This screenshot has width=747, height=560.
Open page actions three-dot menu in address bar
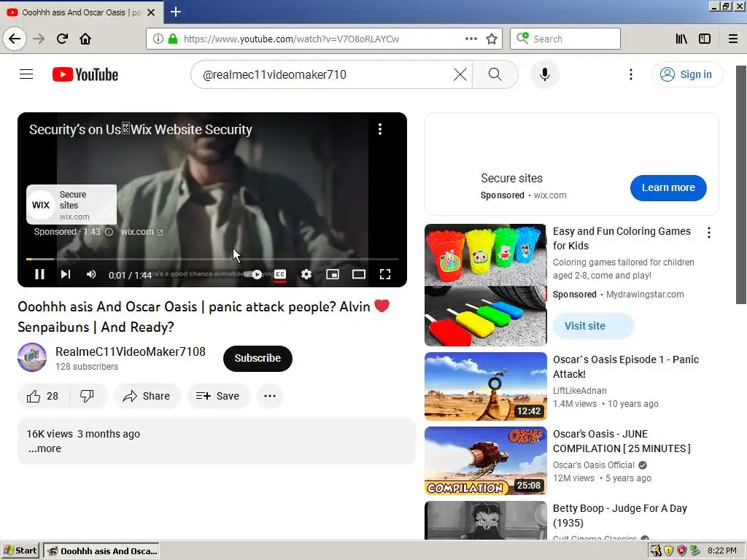471,39
